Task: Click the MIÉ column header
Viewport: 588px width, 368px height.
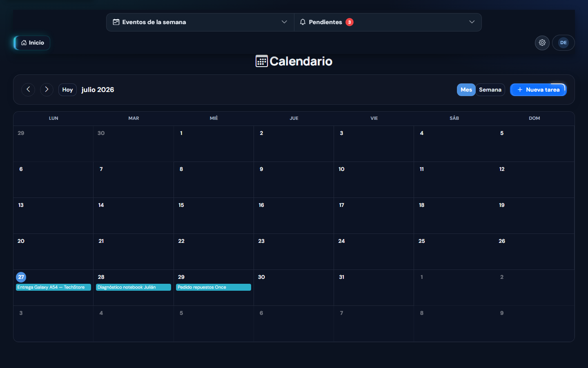Action: click(x=214, y=118)
